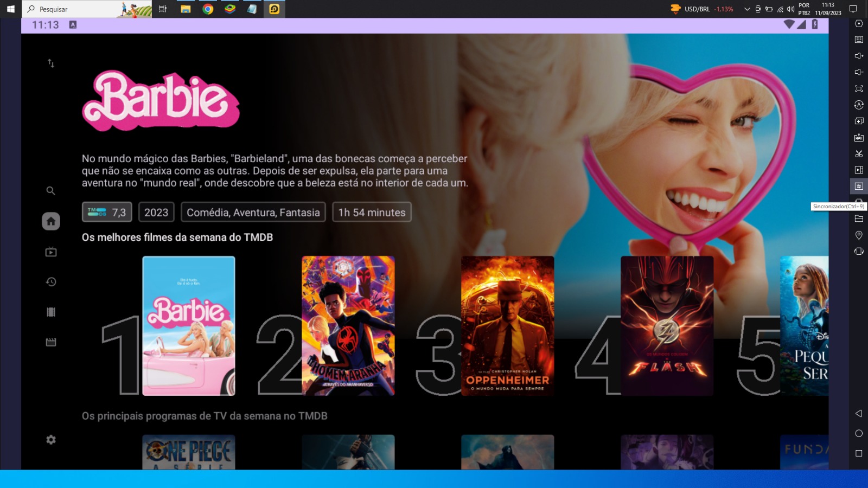Click the USD/BRL currency widget
The width and height of the screenshot is (868, 488).
(702, 9)
